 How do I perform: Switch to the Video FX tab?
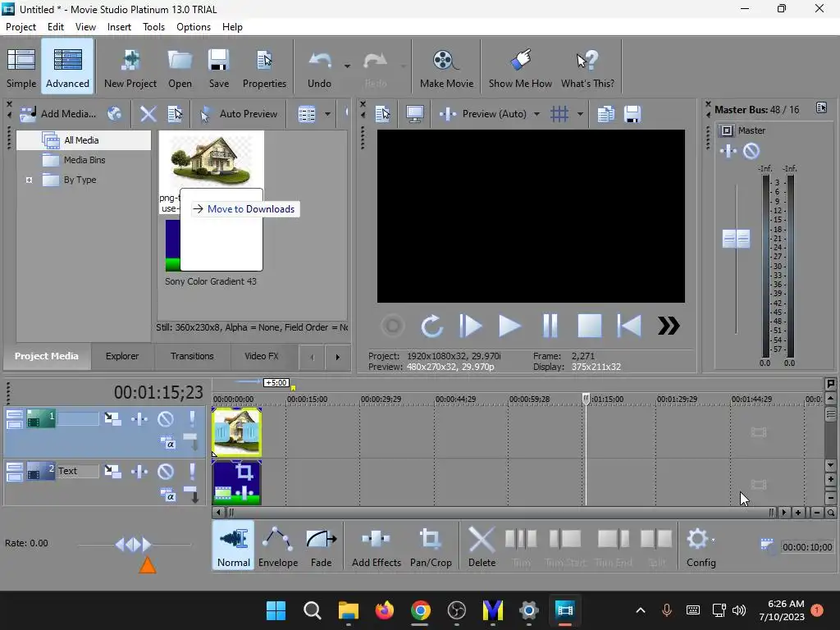point(262,356)
